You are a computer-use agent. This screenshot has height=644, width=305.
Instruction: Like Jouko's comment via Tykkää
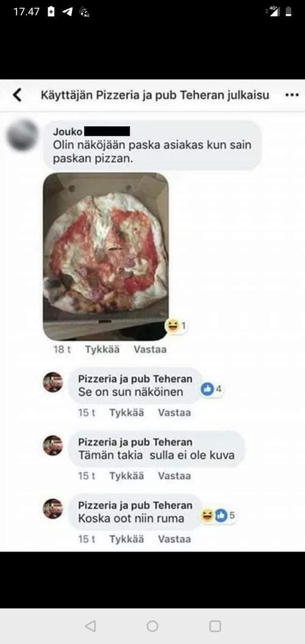(102, 349)
